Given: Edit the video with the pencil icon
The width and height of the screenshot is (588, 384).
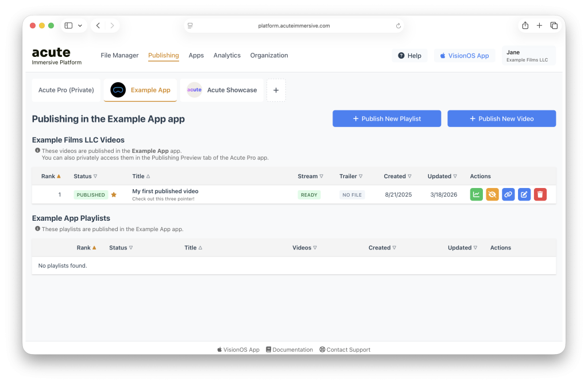Looking at the screenshot, I should [524, 195].
